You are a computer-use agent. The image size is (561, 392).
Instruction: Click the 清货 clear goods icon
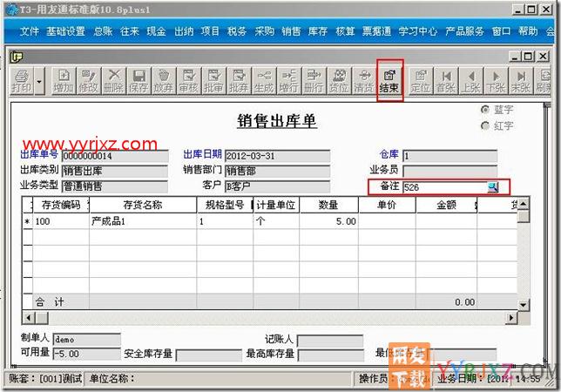tap(364, 81)
